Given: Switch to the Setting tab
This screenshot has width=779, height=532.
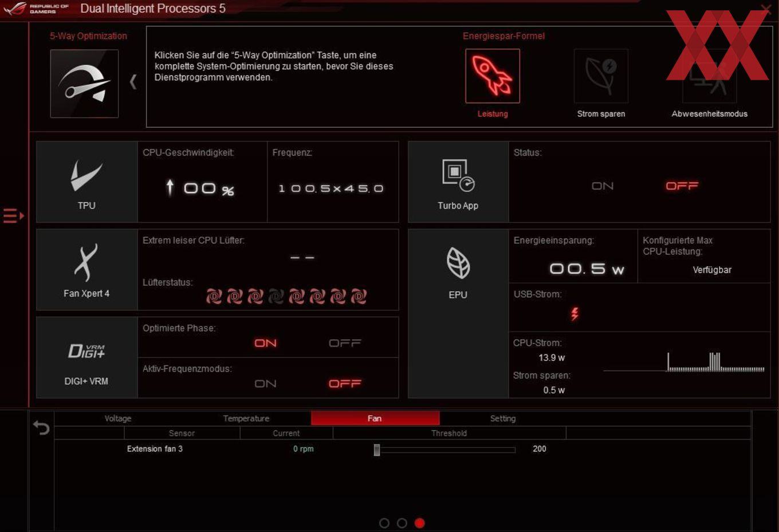Looking at the screenshot, I should (x=503, y=419).
